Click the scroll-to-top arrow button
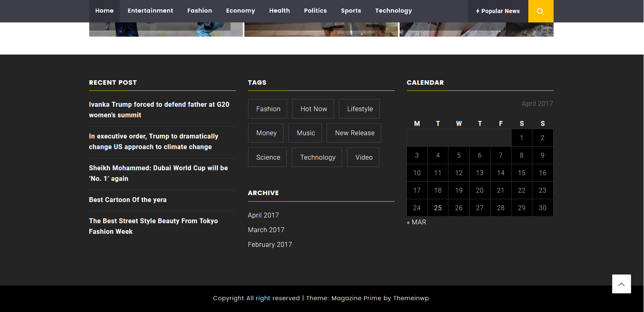644x312 pixels. click(x=621, y=284)
